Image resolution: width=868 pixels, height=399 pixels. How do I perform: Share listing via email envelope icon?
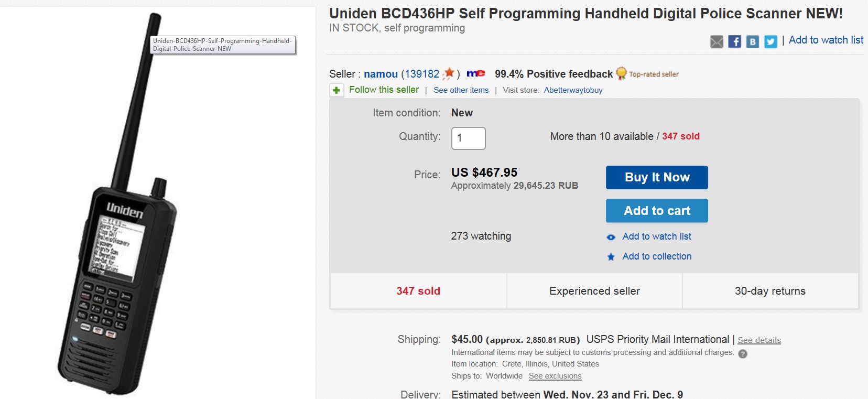[717, 41]
